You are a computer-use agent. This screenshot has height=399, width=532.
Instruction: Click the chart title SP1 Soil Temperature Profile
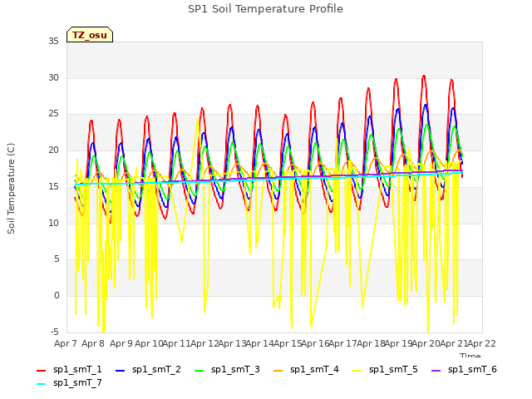[x=266, y=9]
